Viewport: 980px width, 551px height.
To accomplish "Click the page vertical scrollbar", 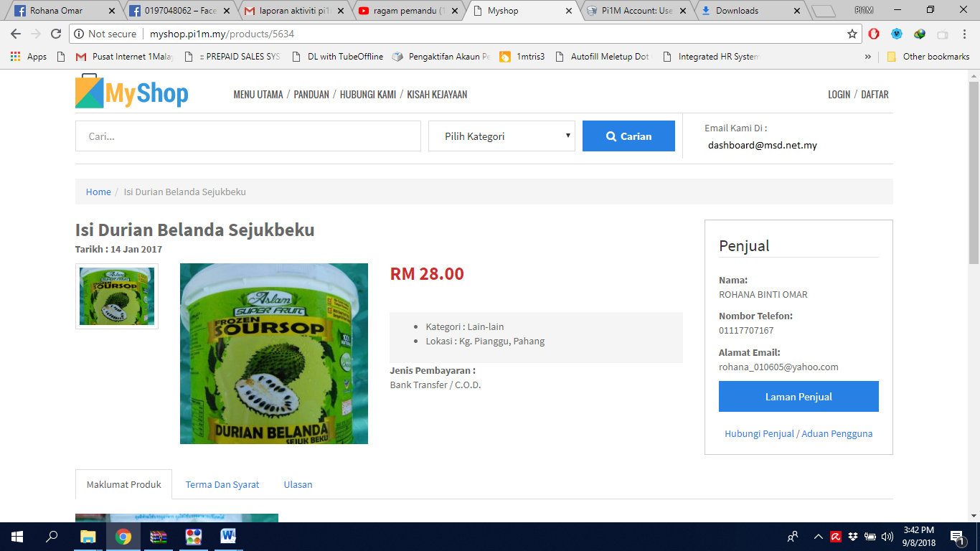I will click(x=974, y=296).
